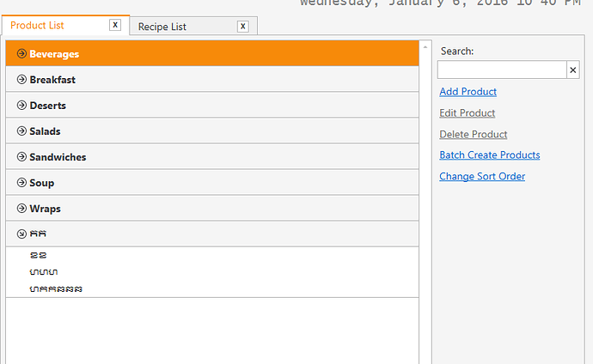Expand the Sandwiches category arrow icon
593x364 pixels.
coord(21,157)
